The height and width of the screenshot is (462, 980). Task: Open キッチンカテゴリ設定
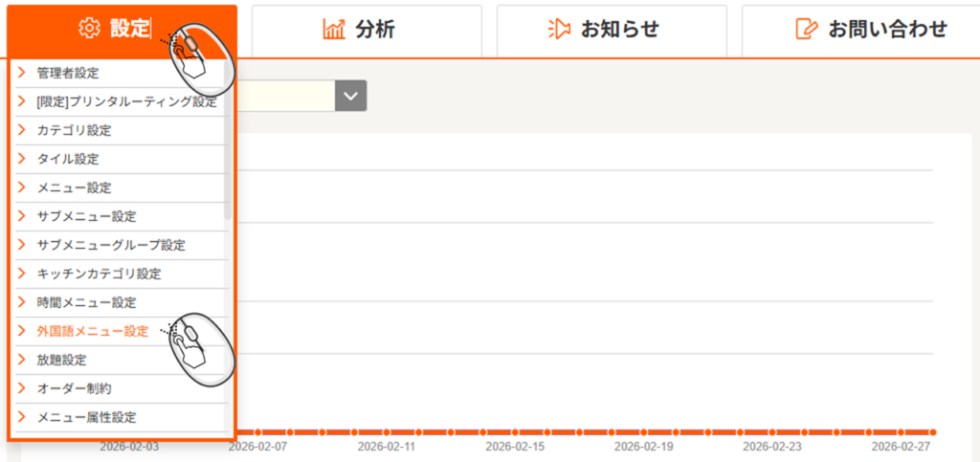(99, 274)
